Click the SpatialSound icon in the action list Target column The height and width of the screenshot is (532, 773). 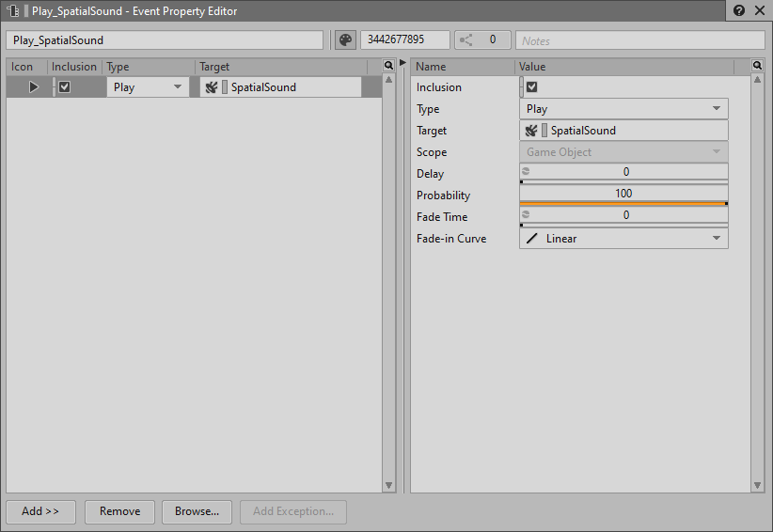[x=212, y=87]
